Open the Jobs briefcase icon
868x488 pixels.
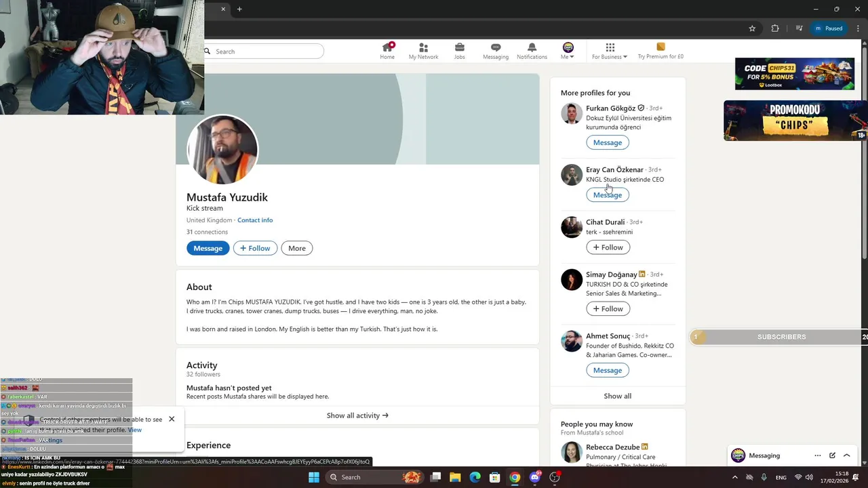(459, 51)
